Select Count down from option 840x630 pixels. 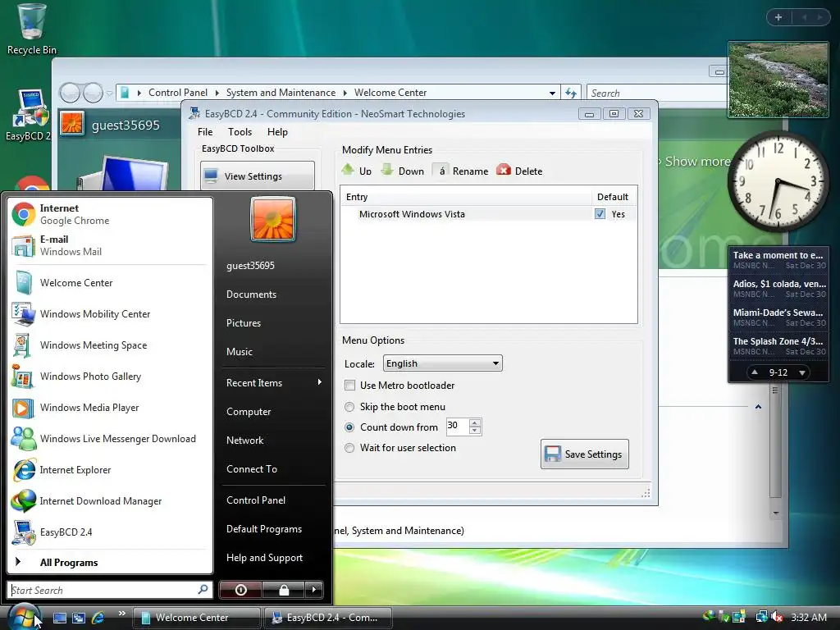pos(349,427)
